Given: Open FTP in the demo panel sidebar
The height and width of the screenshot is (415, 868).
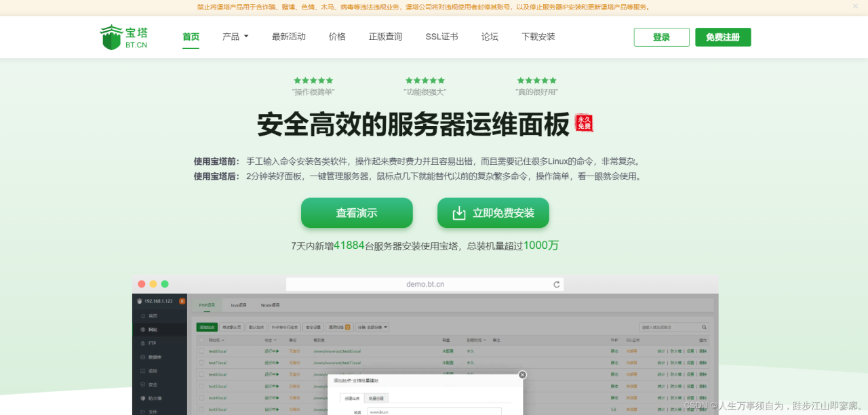Looking at the screenshot, I should pyautogui.click(x=159, y=343).
